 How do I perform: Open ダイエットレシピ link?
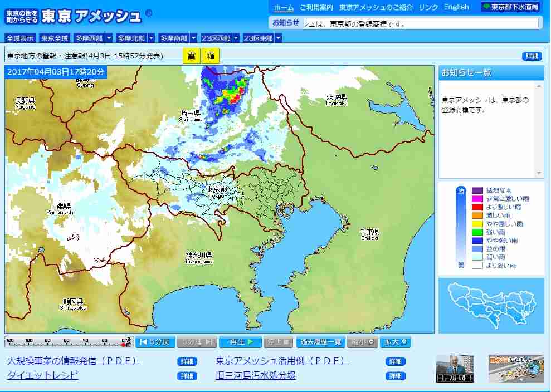tap(42, 375)
